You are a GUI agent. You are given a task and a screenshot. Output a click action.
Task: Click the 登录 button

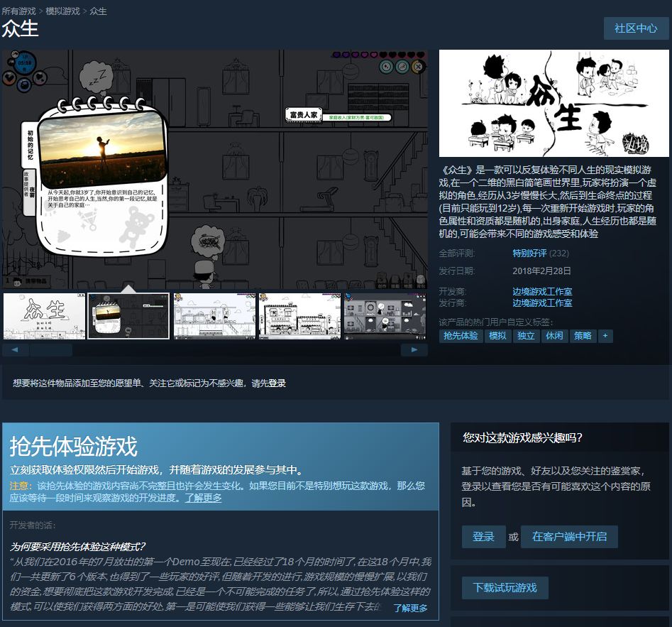tap(483, 537)
